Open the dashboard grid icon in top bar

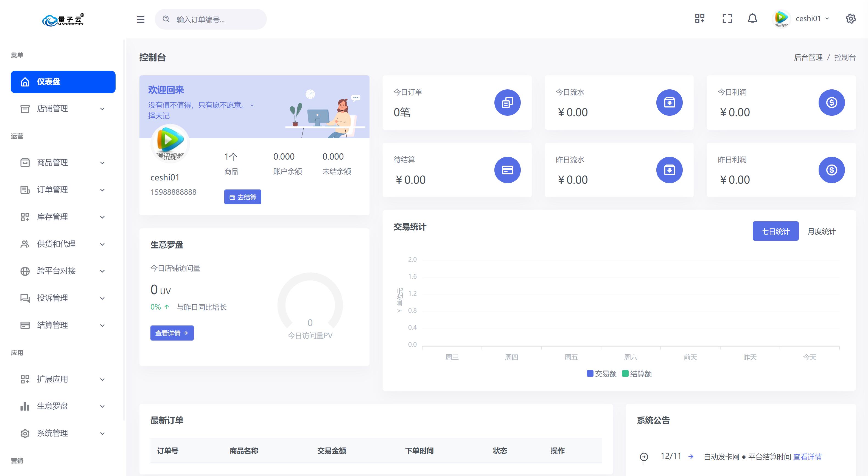point(699,19)
